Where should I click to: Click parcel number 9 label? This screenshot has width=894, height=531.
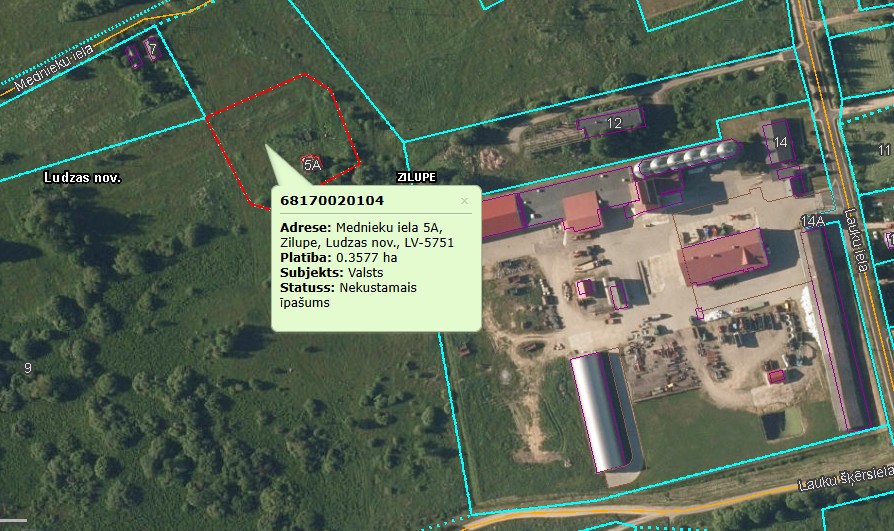click(28, 368)
